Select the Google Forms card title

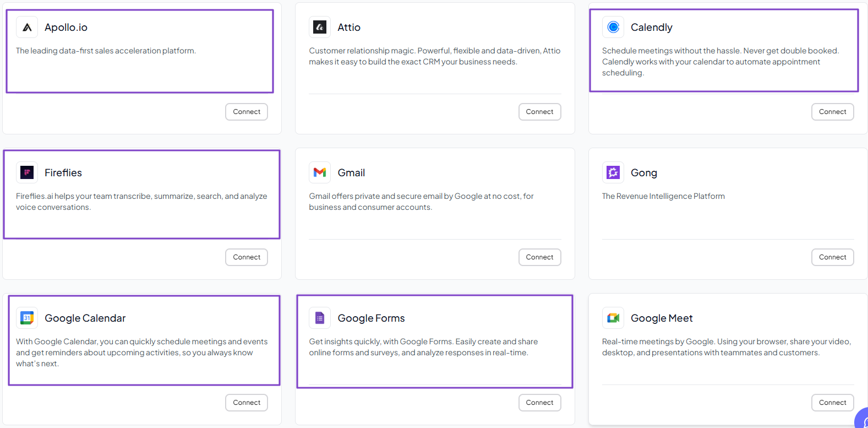[371, 318]
